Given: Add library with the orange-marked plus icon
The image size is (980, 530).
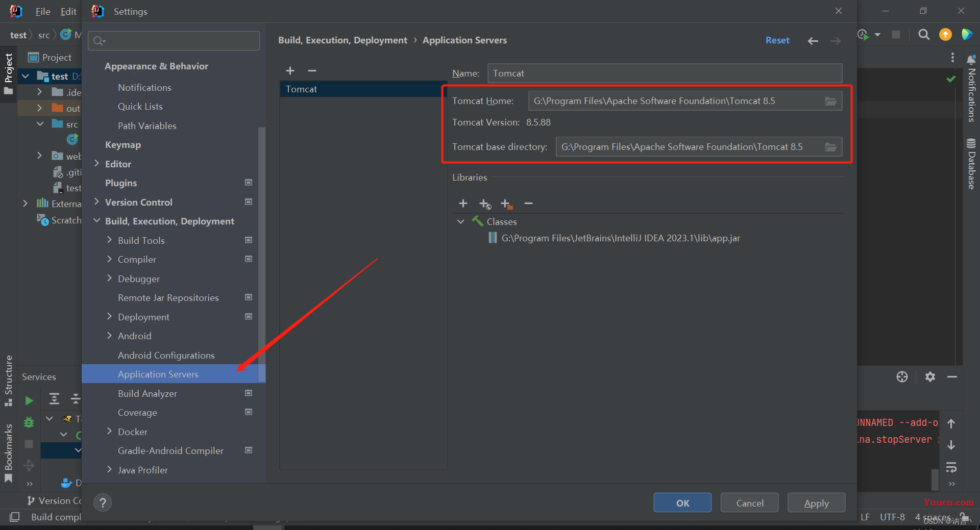Looking at the screenshot, I should (x=506, y=204).
